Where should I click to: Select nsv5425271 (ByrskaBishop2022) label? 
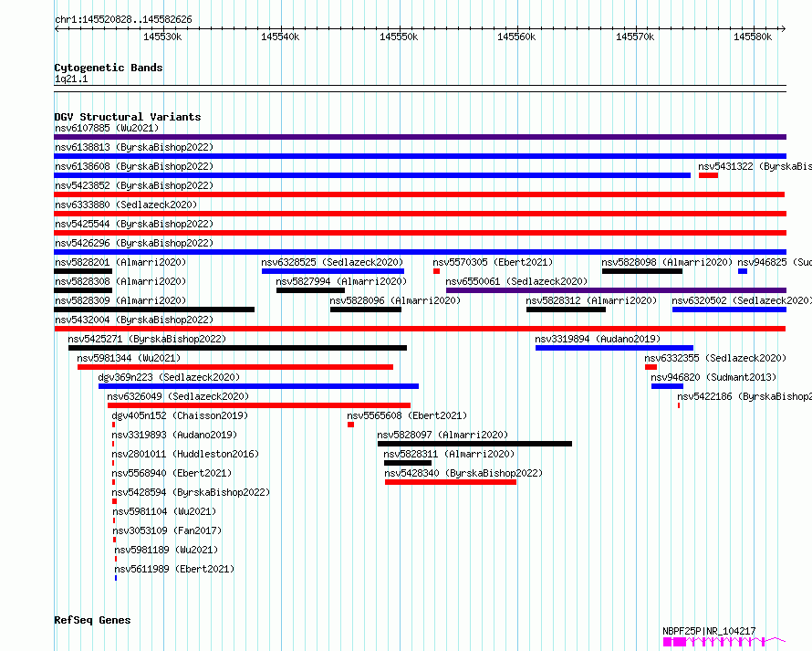(x=147, y=339)
